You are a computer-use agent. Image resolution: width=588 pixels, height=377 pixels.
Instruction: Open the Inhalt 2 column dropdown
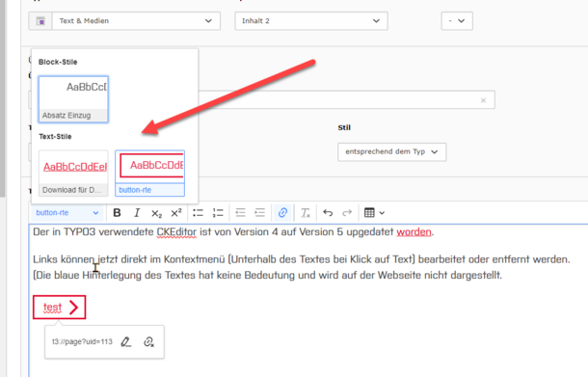311,21
